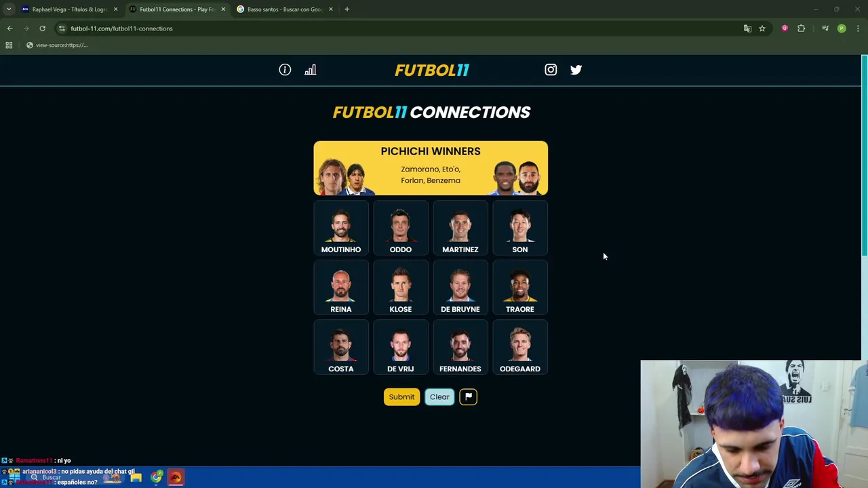Open the Chrome profile avatar P

[842, 28]
